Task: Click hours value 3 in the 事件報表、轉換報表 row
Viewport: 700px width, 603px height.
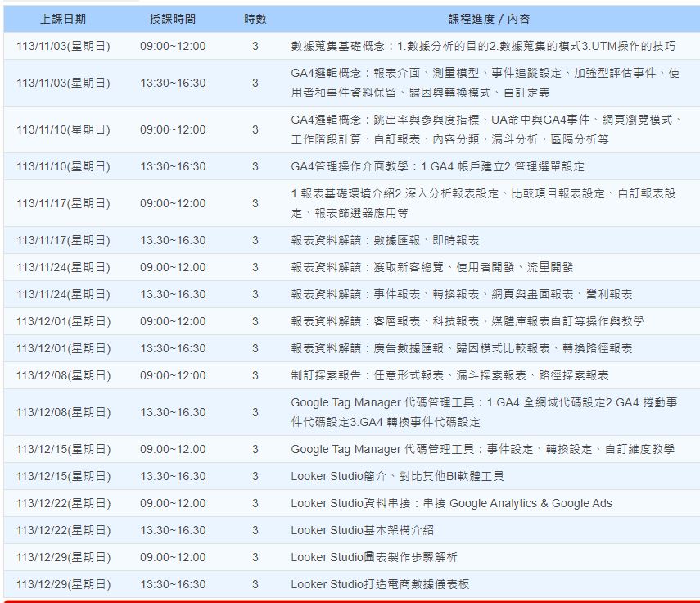Action: (255, 294)
